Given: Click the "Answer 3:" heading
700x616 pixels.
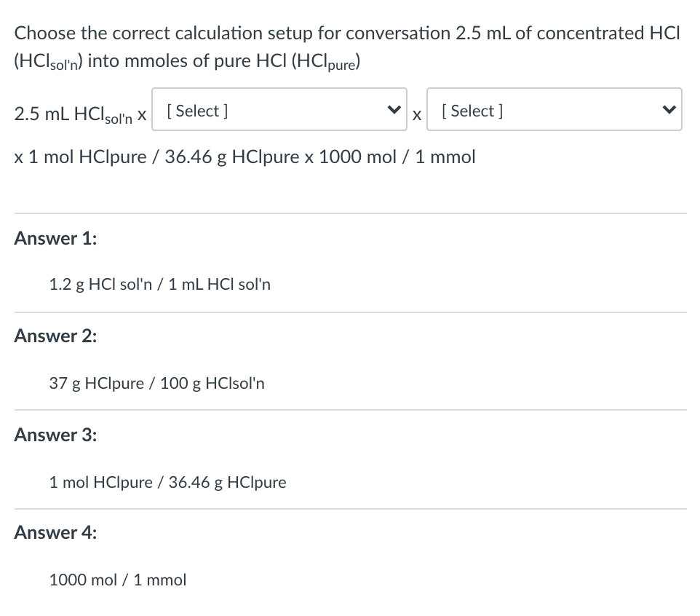Looking at the screenshot, I should coord(56,435).
